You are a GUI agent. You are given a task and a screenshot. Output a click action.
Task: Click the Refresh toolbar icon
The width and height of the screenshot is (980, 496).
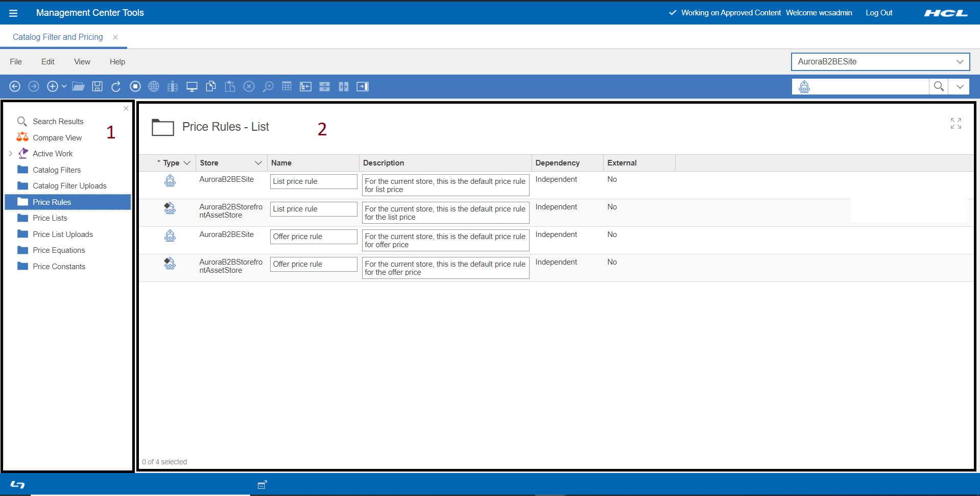[116, 86]
